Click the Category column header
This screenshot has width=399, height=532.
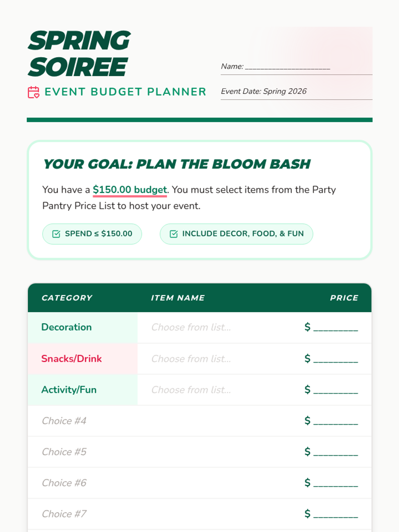pos(67,298)
